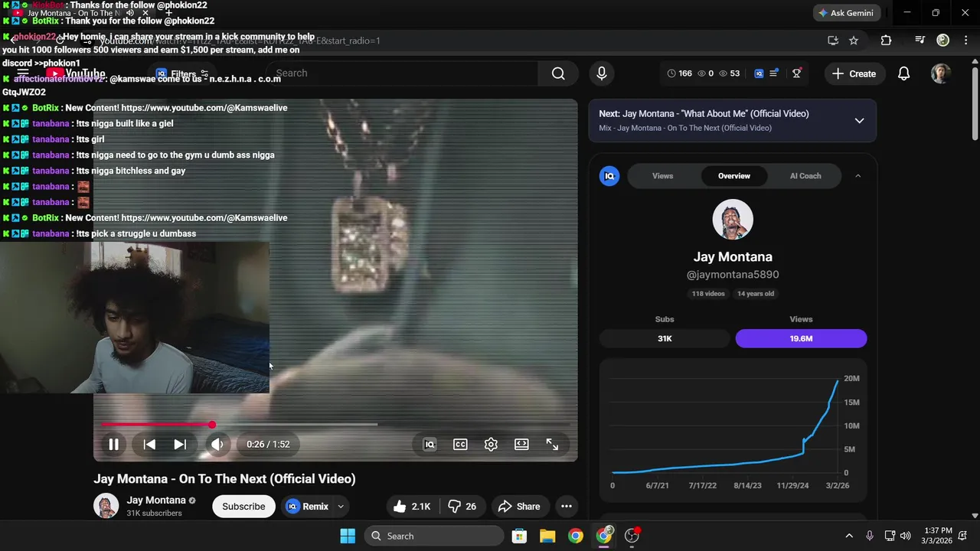Select the Overview tab
The width and height of the screenshot is (980, 551).
tap(734, 176)
